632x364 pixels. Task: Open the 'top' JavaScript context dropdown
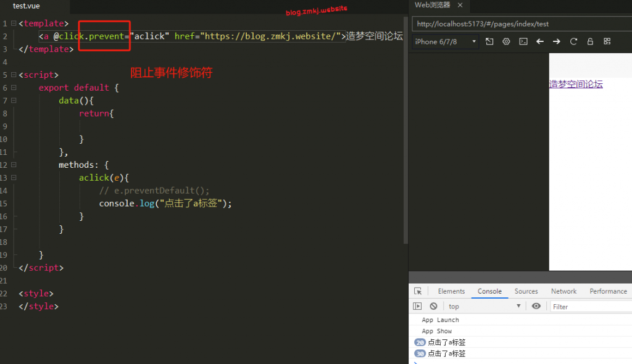pyautogui.click(x=484, y=306)
